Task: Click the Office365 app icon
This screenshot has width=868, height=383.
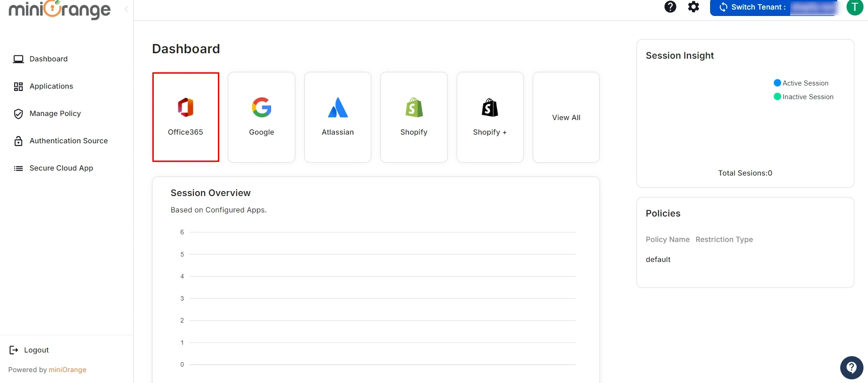Action: (186, 107)
